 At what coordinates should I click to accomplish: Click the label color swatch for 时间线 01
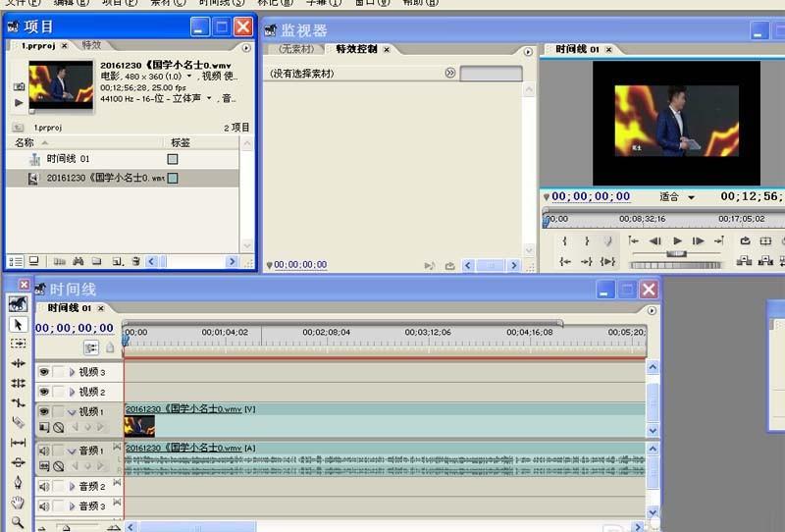point(173,159)
